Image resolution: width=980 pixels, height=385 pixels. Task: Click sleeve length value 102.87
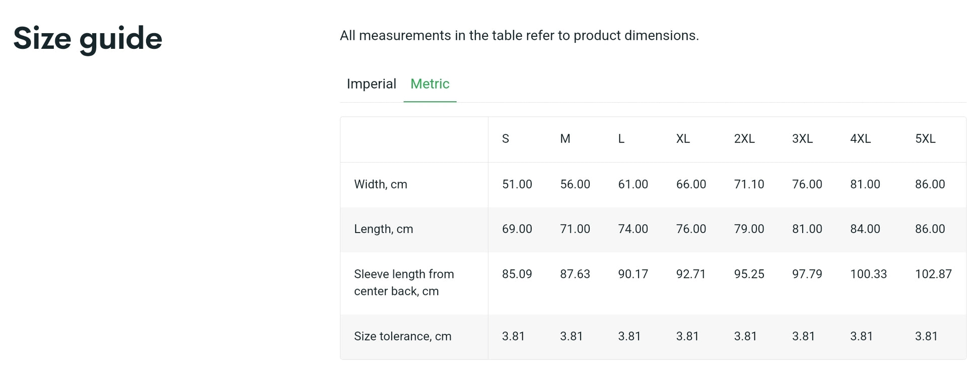(933, 274)
